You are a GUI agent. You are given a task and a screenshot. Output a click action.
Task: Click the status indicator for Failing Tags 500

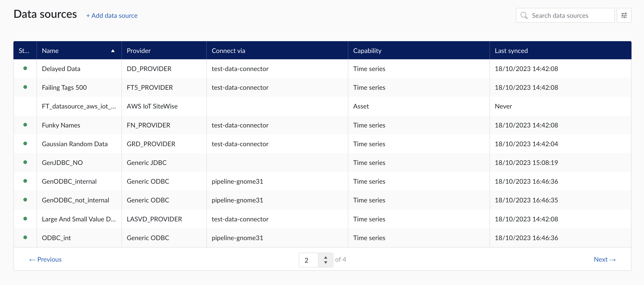tap(25, 87)
